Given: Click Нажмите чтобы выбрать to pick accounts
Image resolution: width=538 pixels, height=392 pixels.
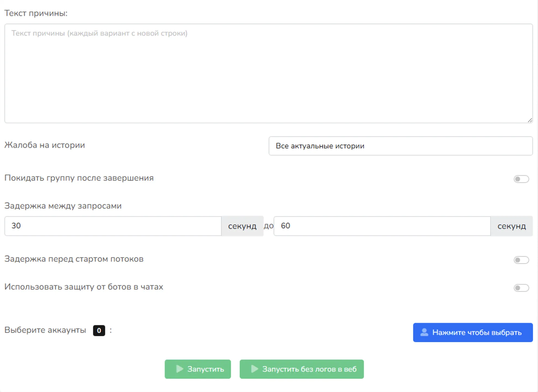Looking at the screenshot, I should [473, 333].
